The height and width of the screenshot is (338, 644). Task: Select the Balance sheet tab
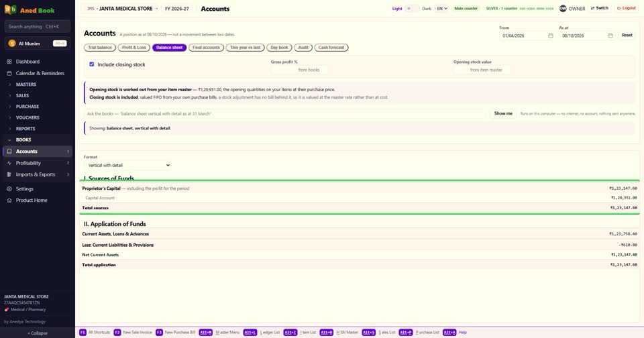(x=169, y=48)
